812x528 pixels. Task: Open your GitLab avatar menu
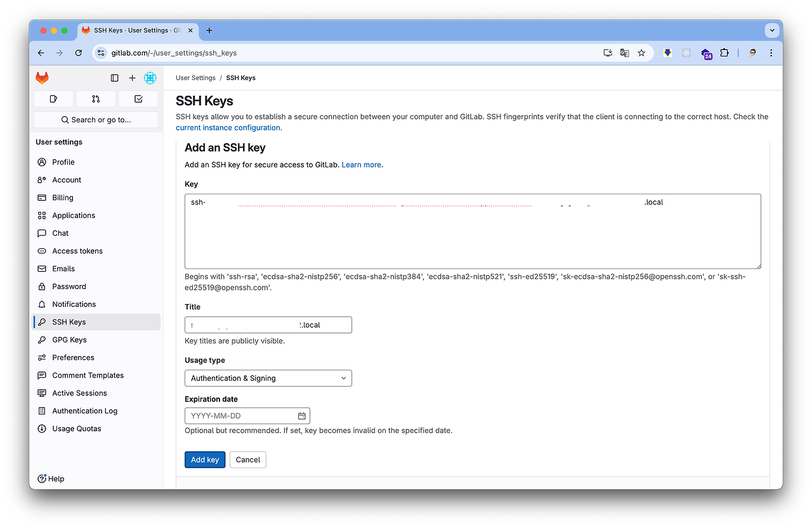(x=150, y=77)
